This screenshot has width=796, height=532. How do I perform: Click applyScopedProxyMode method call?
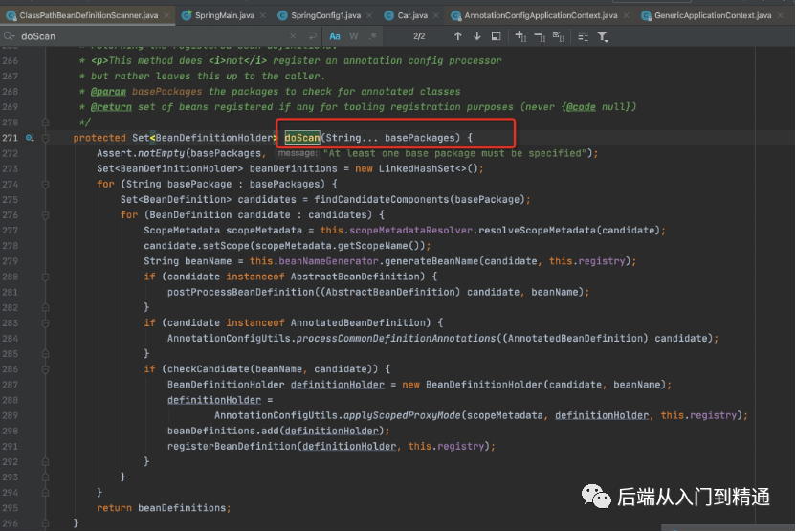(x=402, y=416)
